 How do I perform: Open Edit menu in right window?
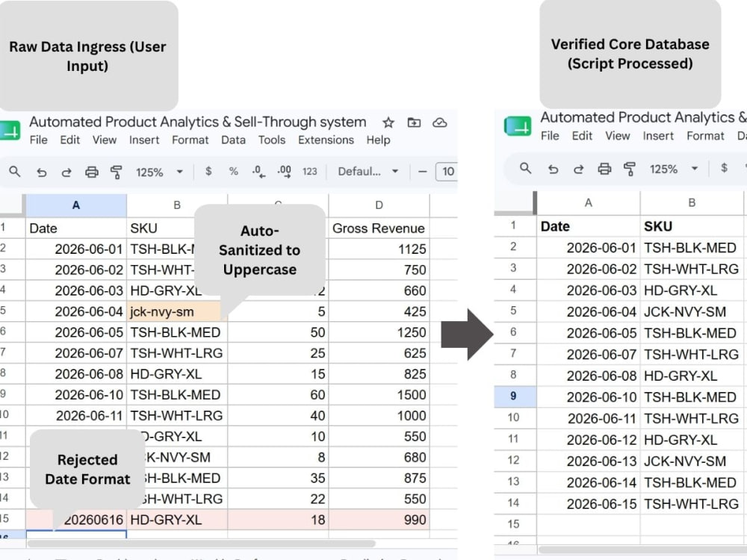(582, 136)
